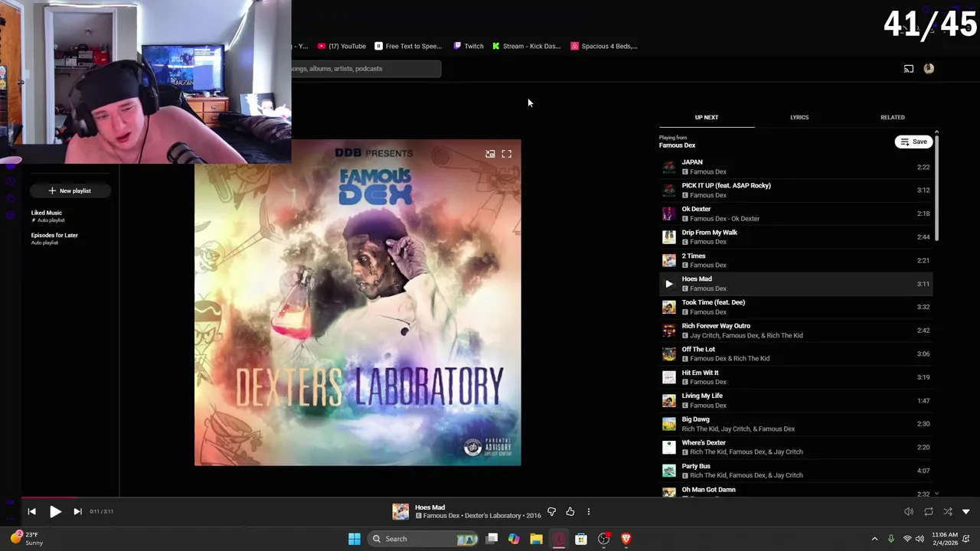The width and height of the screenshot is (980, 551).
Task: Open the Twitch bookmark
Action: [x=469, y=46]
